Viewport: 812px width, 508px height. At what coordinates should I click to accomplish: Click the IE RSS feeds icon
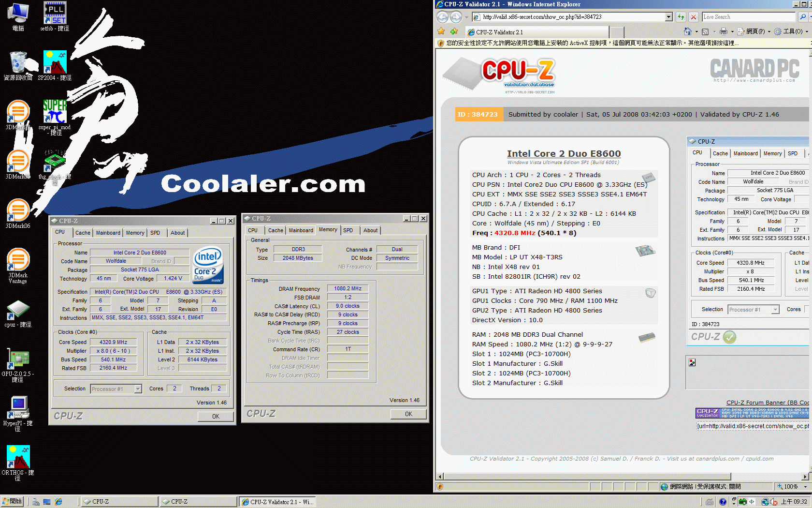pyautogui.click(x=705, y=31)
